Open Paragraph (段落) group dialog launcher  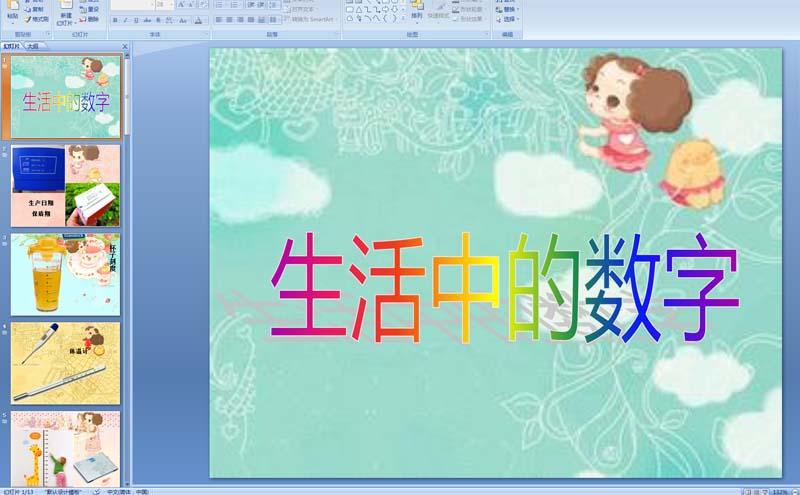(x=337, y=34)
